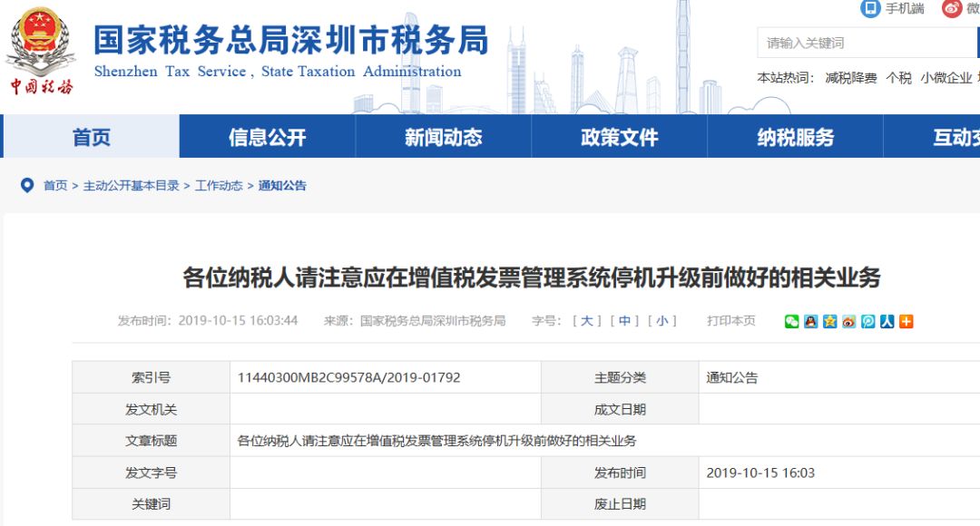Image resolution: width=980 pixels, height=526 pixels.
Task: Share via the Renren icon
Action: [887, 321]
